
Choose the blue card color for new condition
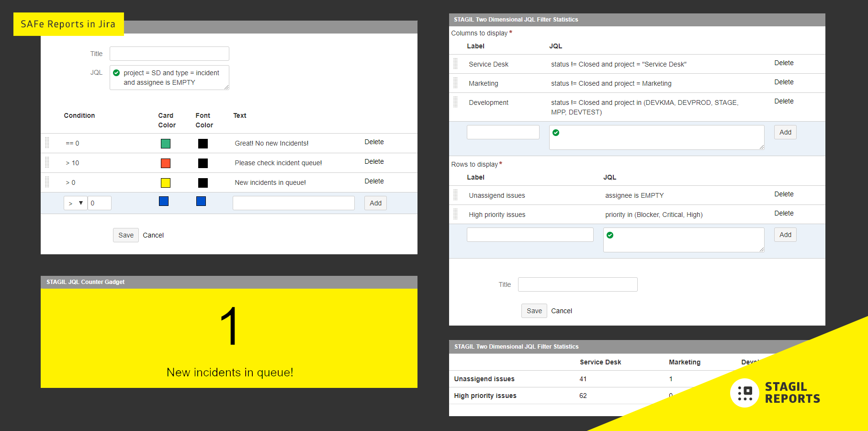pos(164,201)
